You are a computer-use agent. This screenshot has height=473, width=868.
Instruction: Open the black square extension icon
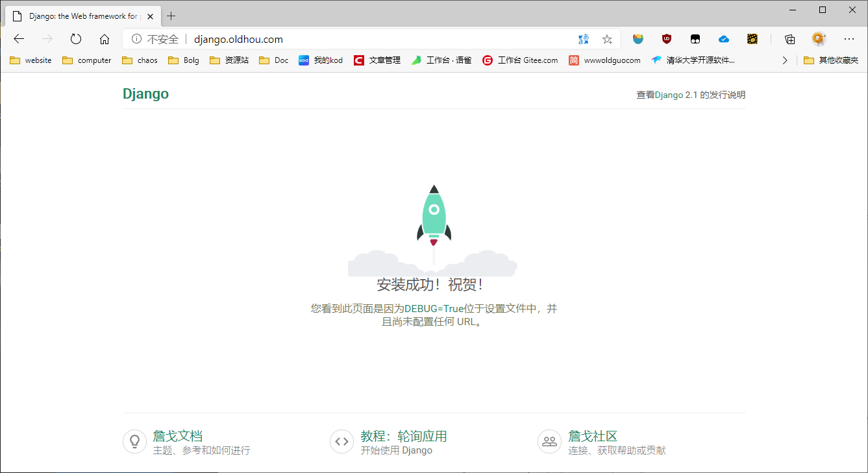(x=695, y=39)
